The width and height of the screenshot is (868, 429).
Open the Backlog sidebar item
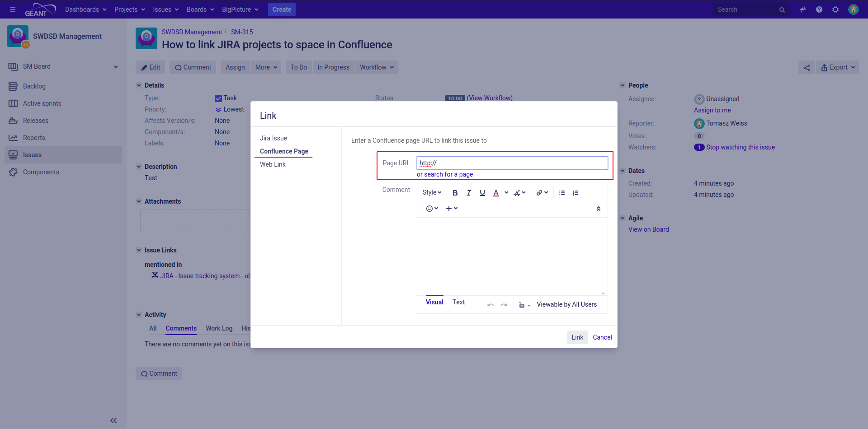tap(34, 86)
